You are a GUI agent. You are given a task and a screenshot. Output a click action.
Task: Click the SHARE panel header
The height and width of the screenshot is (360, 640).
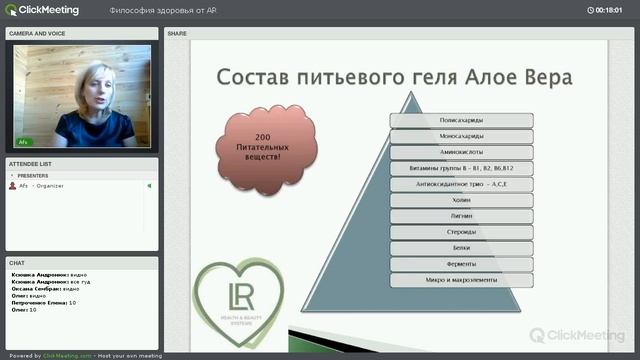pos(399,33)
